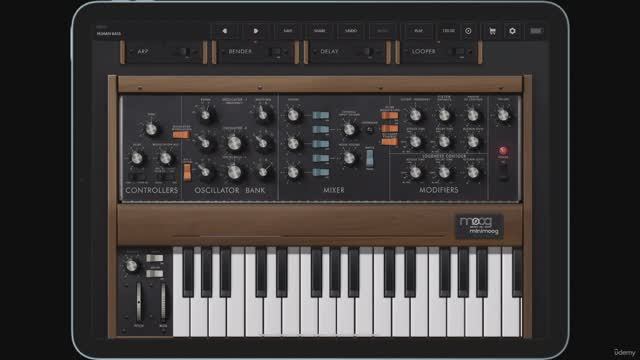
Task: Open the store shopping cart icon
Action: 493,31
